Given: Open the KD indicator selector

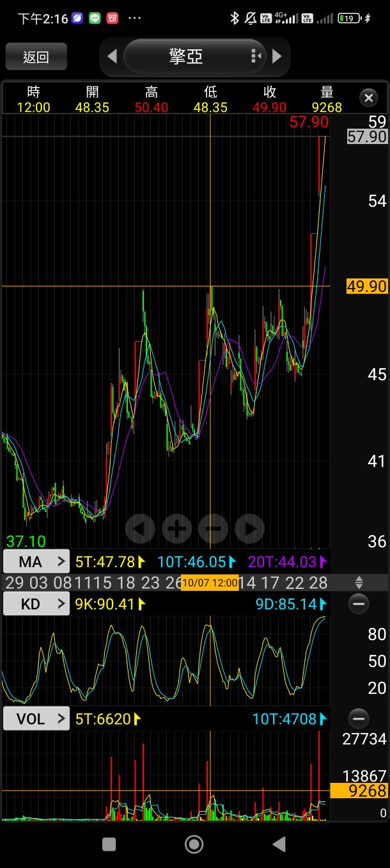Looking at the screenshot, I should pos(36,604).
